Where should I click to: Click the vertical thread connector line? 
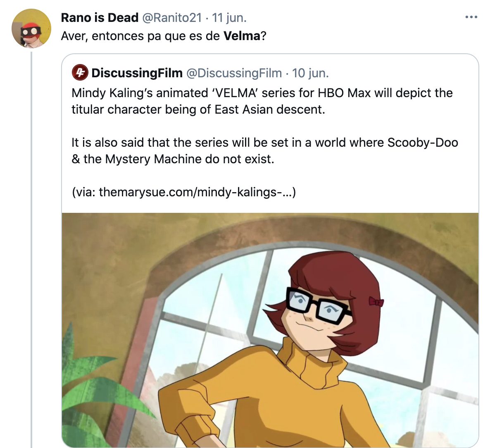(31, 248)
